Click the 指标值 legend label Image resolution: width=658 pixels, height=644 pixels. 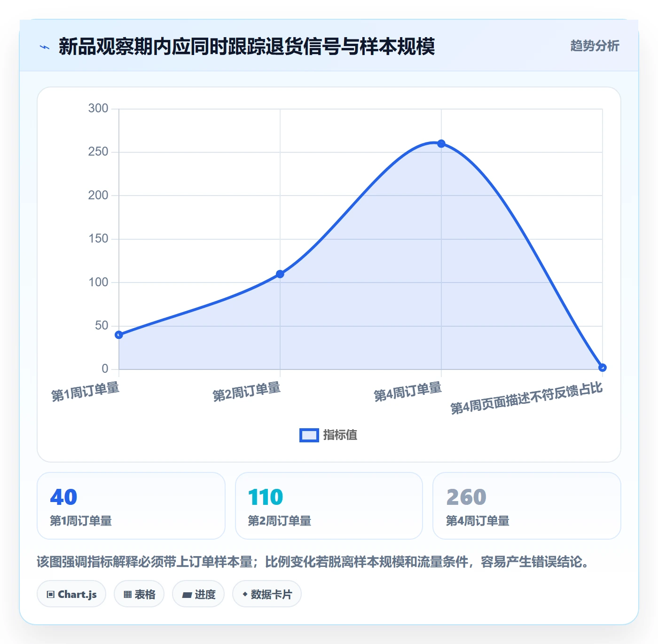[340, 435]
